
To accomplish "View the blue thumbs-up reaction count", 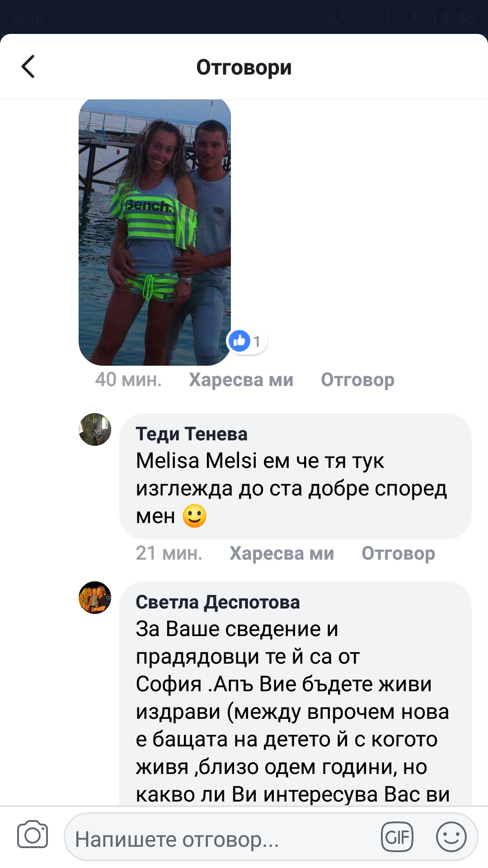I will pos(247,341).
